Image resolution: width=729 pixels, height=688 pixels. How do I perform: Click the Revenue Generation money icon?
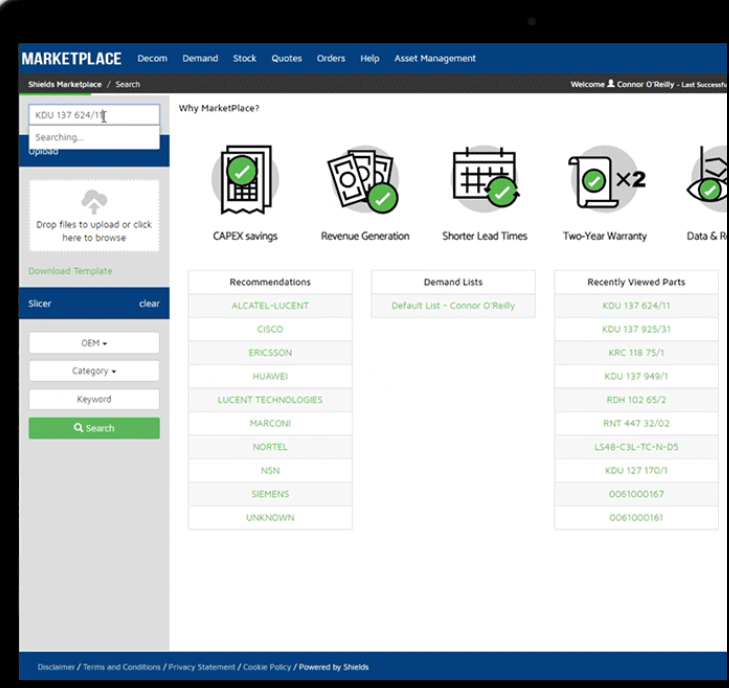tap(364, 180)
